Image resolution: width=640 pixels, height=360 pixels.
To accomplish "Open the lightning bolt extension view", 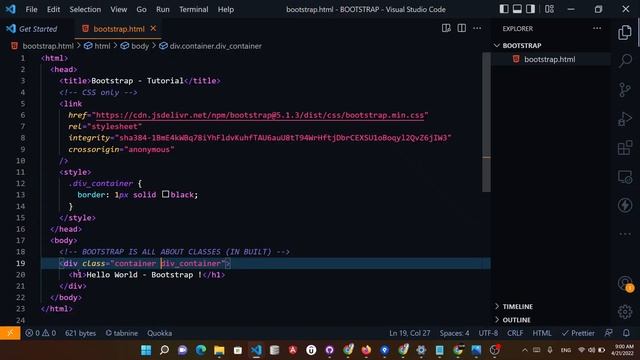I will click(625, 205).
